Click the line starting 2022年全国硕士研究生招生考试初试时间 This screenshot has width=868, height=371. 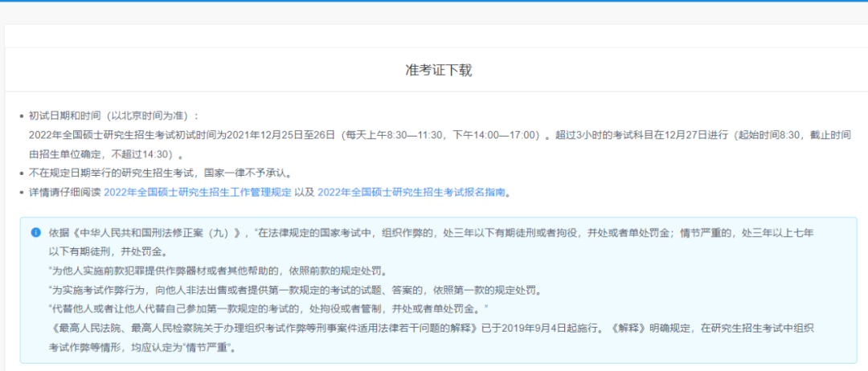point(440,135)
